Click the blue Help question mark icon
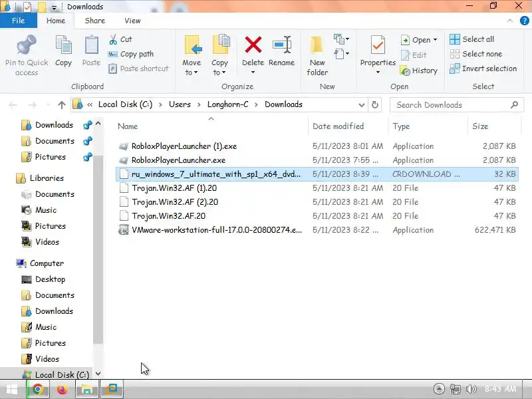Viewport: 532px width, 399px height. (524, 21)
